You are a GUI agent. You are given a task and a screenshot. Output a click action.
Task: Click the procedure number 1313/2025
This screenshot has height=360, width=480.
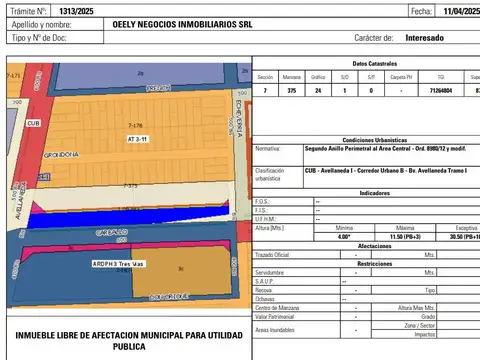(76, 11)
